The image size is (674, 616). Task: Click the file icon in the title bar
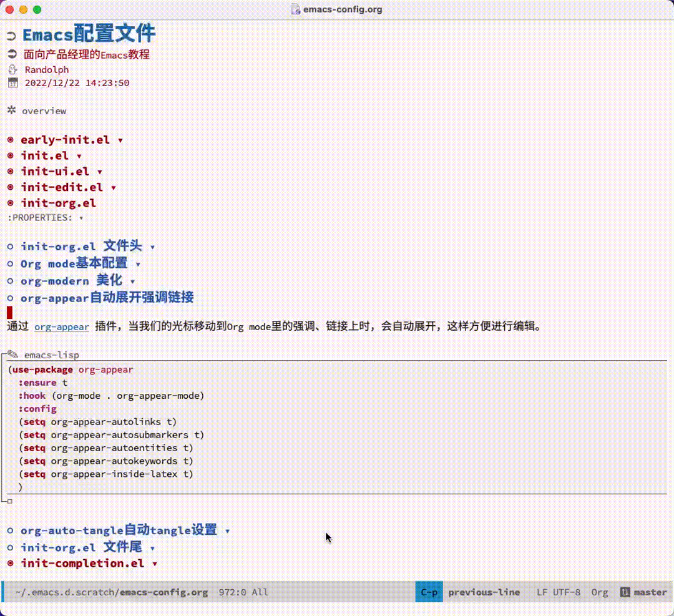[x=295, y=9]
